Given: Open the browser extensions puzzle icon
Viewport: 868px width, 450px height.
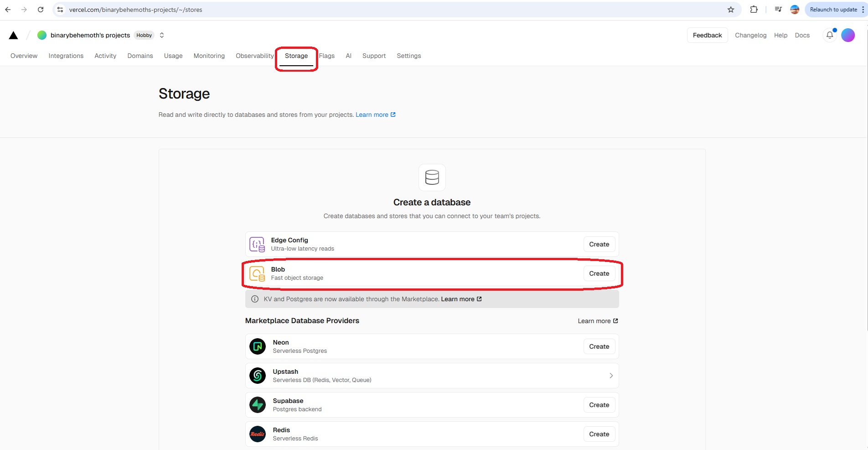Looking at the screenshot, I should coord(754,10).
